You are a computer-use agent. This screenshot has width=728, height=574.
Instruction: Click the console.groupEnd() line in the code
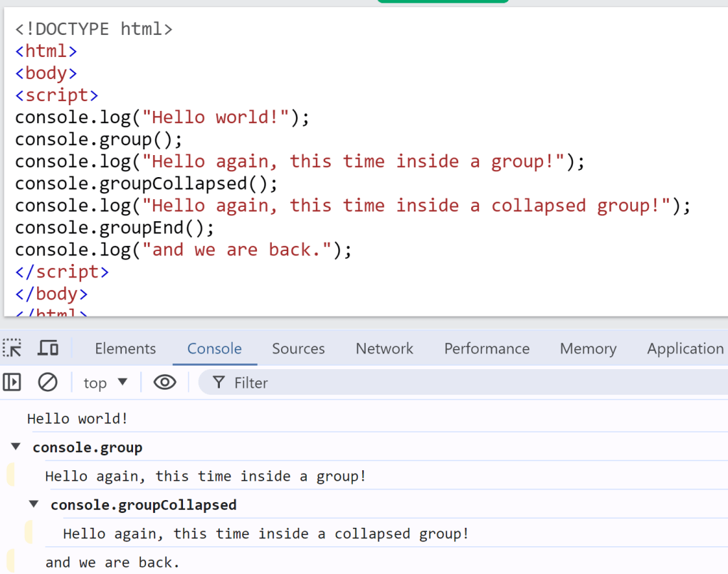click(x=115, y=228)
